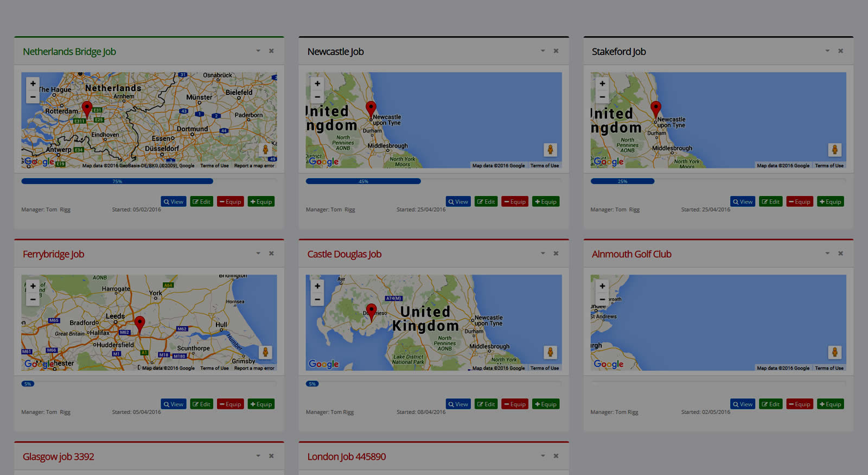Click Street View pegman on Newcastle Job map
This screenshot has height=475, width=868.
550,150
